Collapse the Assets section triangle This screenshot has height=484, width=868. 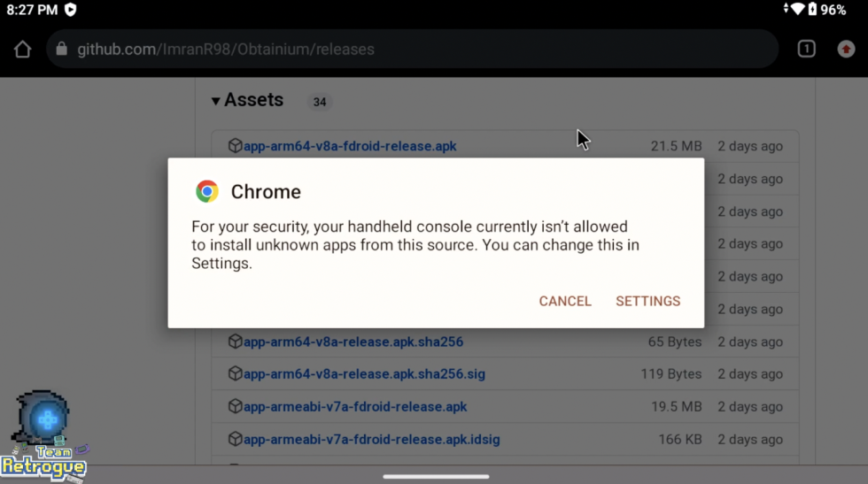(215, 101)
